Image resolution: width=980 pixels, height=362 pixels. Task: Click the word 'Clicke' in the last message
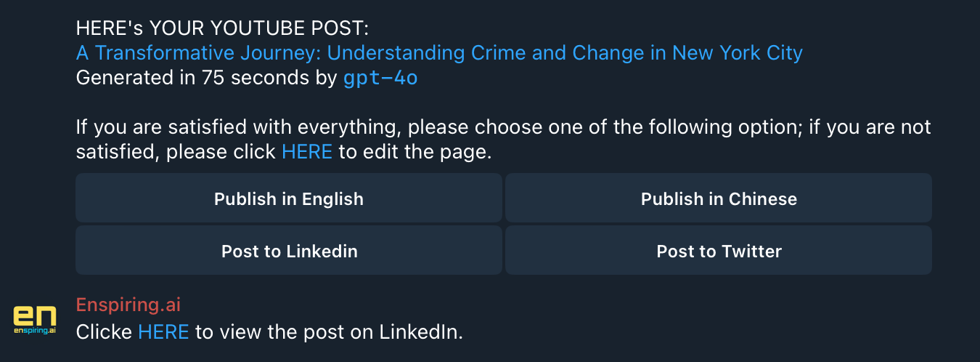[105, 332]
